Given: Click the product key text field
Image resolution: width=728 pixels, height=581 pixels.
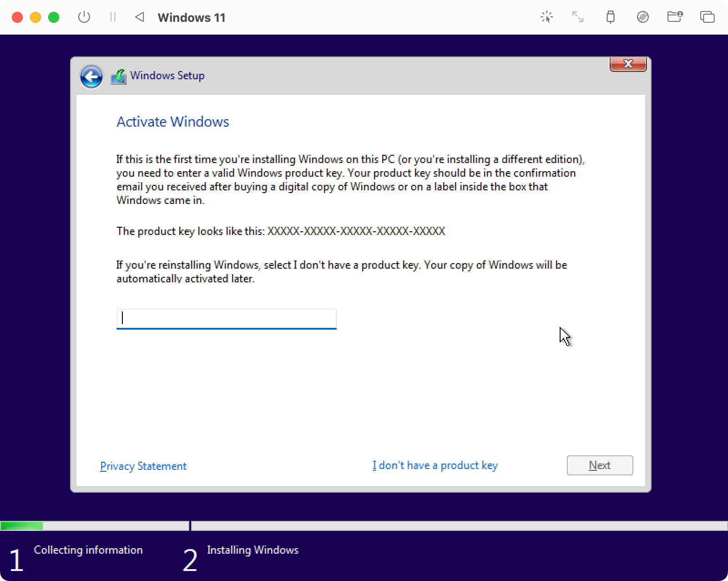Looking at the screenshot, I should pos(226,318).
